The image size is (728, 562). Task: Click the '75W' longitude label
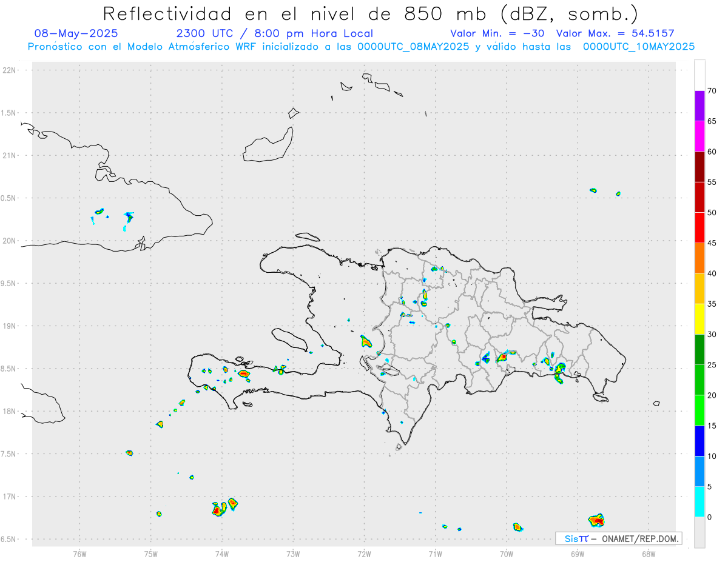pyautogui.click(x=151, y=554)
